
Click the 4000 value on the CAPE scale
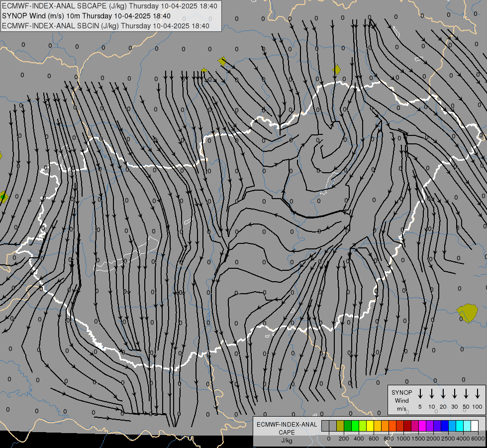[463, 439]
